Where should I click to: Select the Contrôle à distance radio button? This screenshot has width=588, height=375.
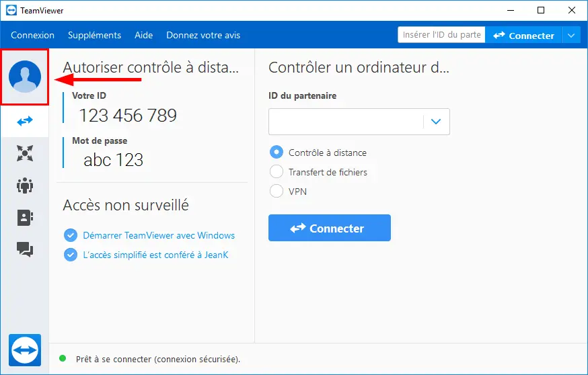point(277,153)
